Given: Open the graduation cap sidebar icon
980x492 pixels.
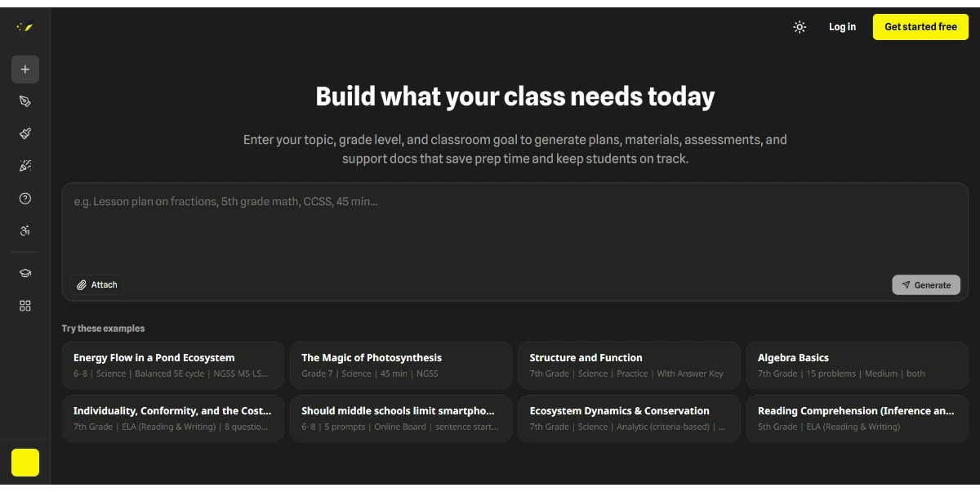Looking at the screenshot, I should (24, 274).
